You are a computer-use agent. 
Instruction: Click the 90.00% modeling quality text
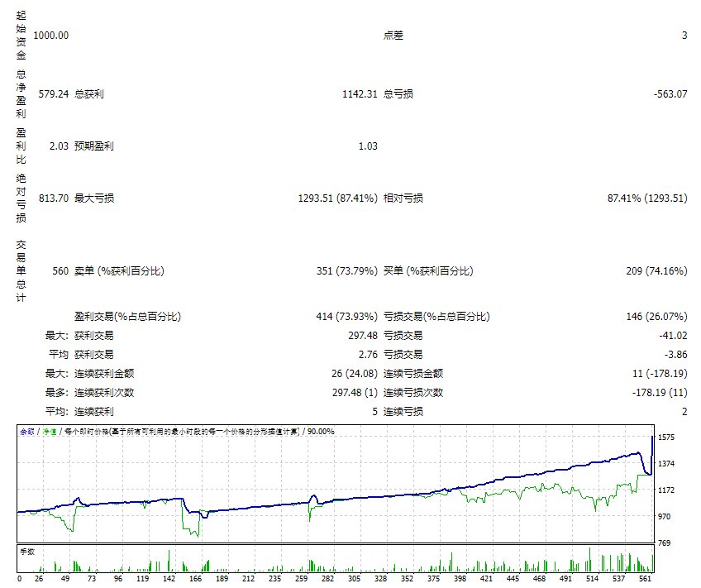321,431
